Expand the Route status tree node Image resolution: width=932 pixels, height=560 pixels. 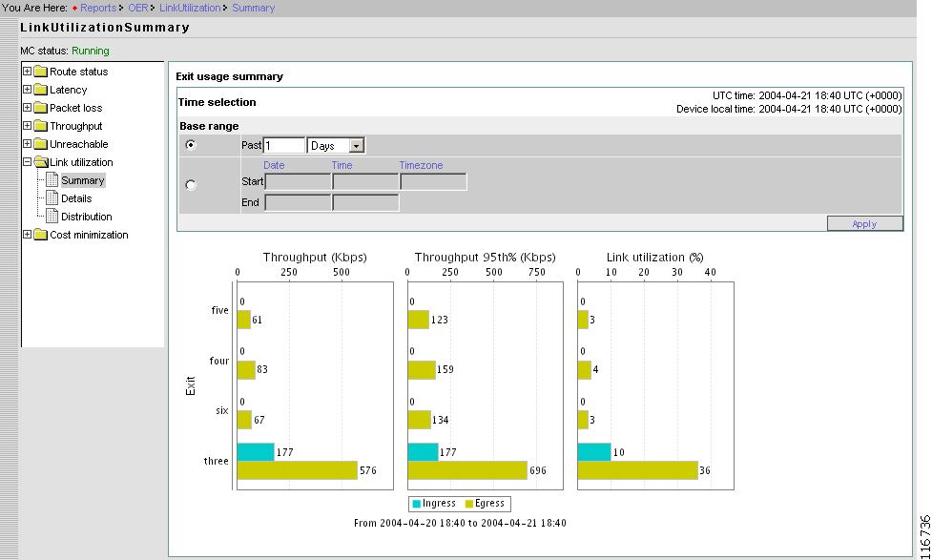click(x=27, y=71)
